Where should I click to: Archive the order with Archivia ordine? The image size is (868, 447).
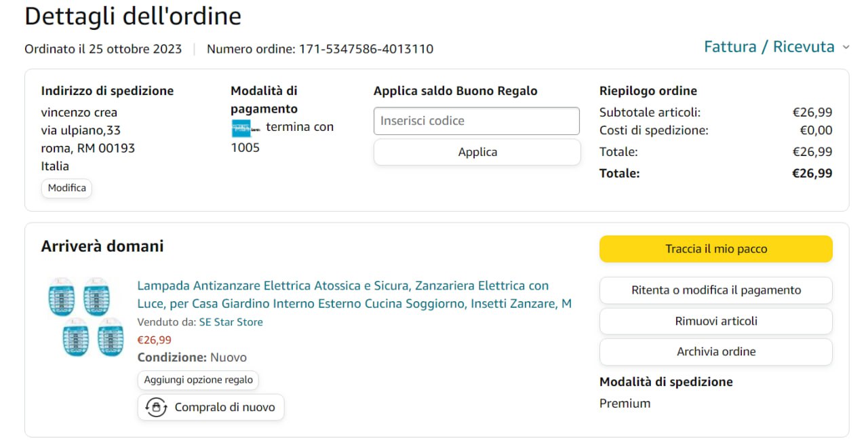pos(715,351)
